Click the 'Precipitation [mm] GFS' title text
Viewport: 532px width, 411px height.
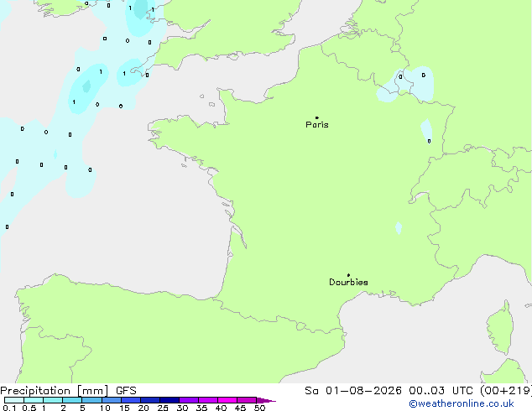click(x=68, y=391)
